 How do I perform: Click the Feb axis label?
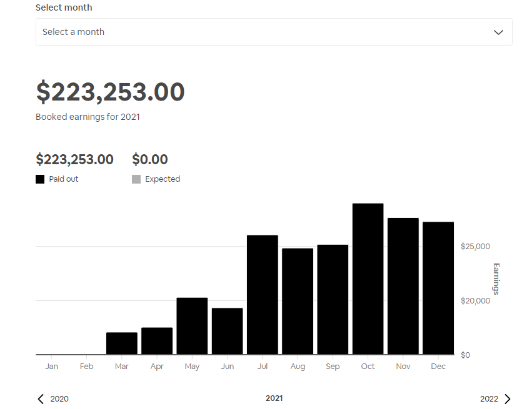86,367
